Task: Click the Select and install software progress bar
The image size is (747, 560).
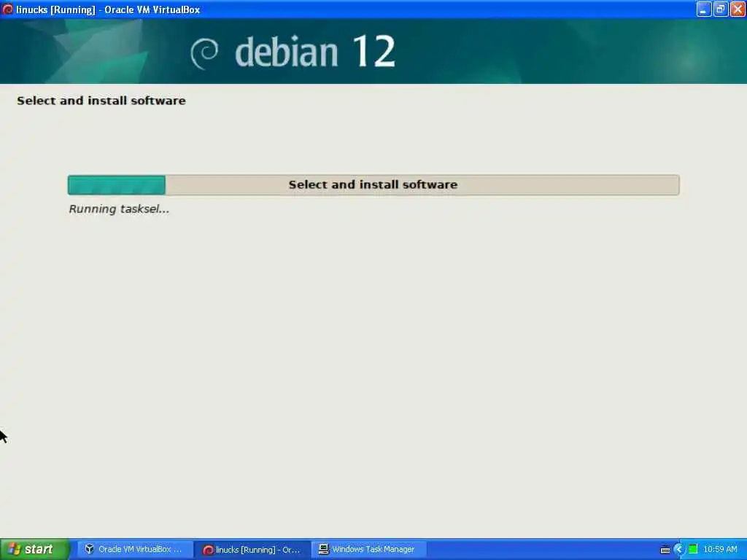Action: pyautogui.click(x=373, y=184)
